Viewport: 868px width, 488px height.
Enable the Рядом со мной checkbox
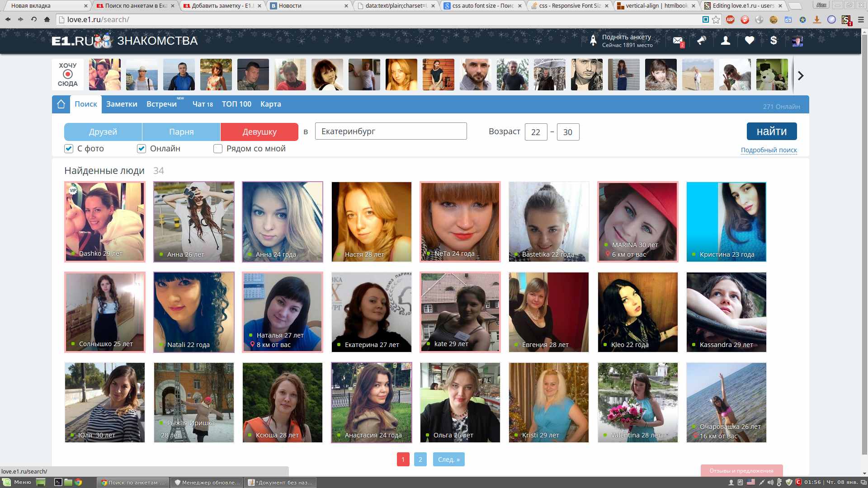coord(217,149)
